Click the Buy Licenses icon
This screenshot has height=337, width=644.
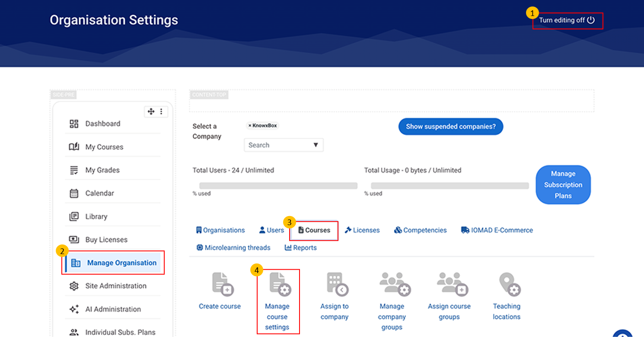pos(74,240)
